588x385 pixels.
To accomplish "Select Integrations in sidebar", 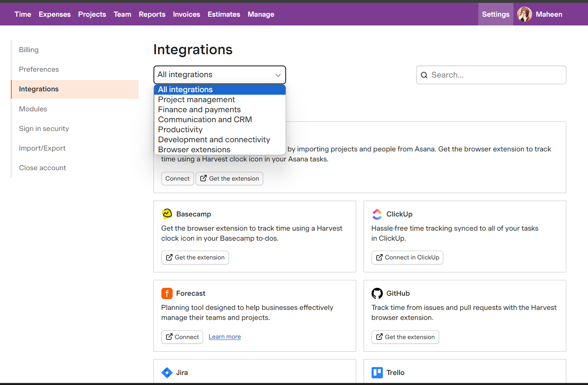I will [75, 89].
